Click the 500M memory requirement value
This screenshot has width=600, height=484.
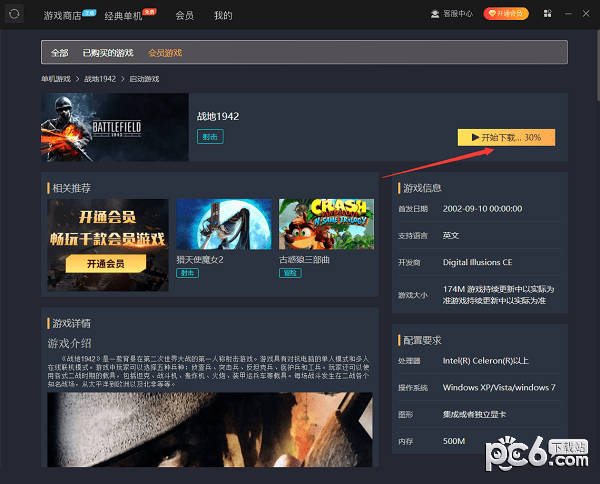454,441
